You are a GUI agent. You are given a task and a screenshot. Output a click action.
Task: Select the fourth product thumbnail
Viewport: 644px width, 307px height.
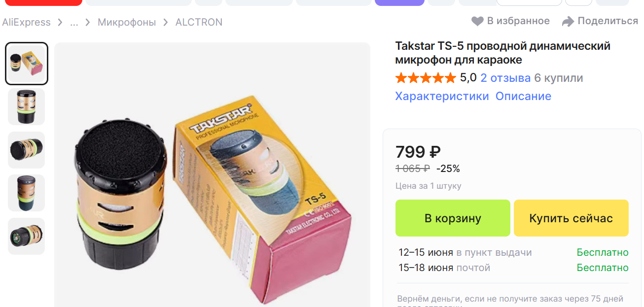point(27,193)
